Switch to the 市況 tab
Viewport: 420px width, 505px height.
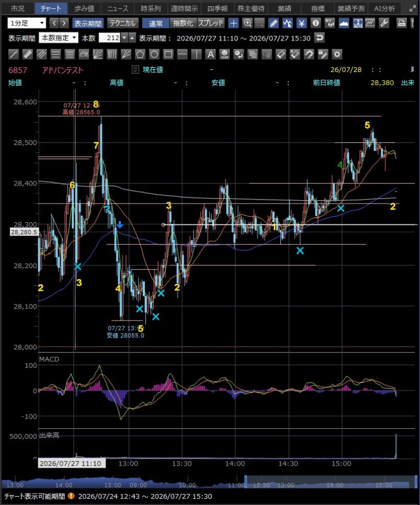18,8
